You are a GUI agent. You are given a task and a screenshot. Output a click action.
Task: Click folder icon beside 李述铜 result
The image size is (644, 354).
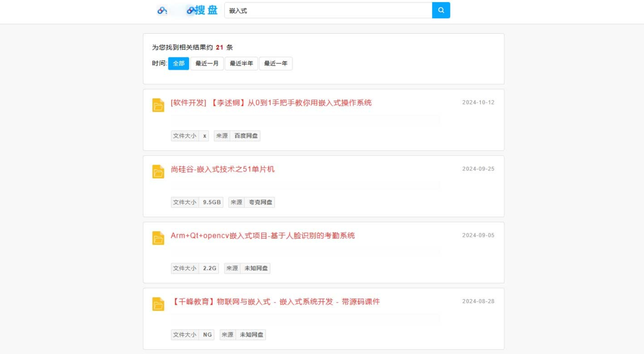point(158,105)
